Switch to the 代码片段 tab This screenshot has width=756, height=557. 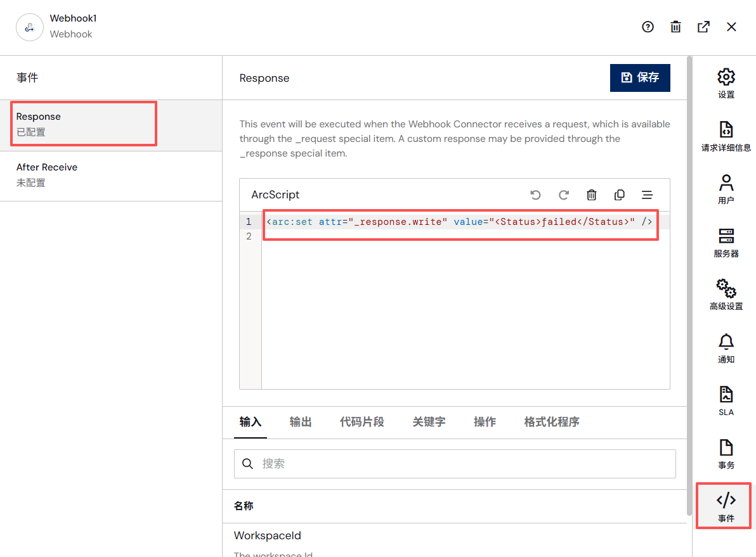(362, 422)
